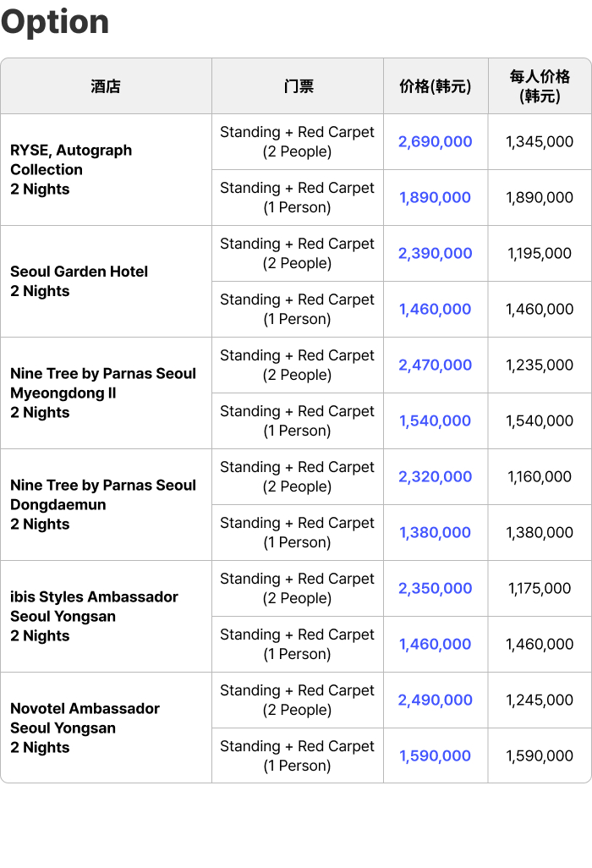This screenshot has width=592, height=868.
Task: Click the 价格(韩元) column header
Action: coord(435,86)
